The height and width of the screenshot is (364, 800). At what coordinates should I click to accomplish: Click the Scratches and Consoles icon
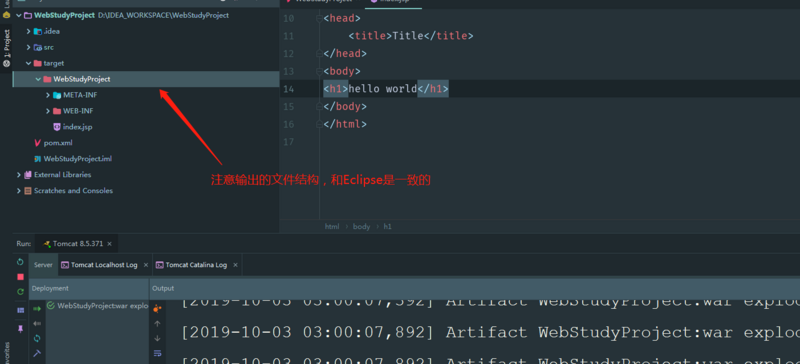pyautogui.click(x=28, y=190)
